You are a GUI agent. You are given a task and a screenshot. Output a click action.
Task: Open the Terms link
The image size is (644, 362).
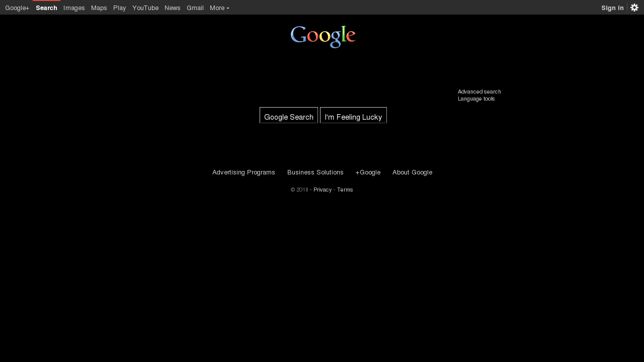coord(345,190)
